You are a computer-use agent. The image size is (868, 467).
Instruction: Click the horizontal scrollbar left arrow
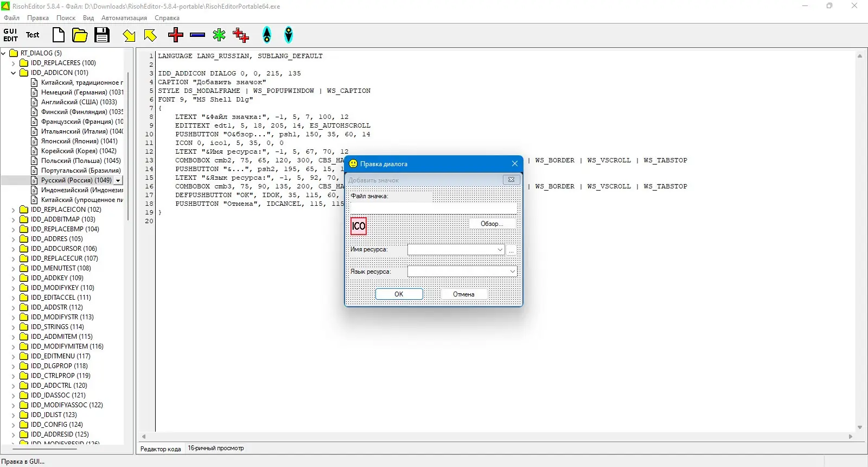click(144, 437)
